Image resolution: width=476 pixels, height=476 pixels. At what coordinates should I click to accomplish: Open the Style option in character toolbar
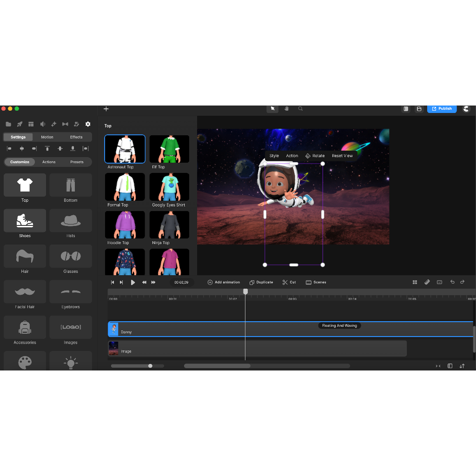pos(274,156)
